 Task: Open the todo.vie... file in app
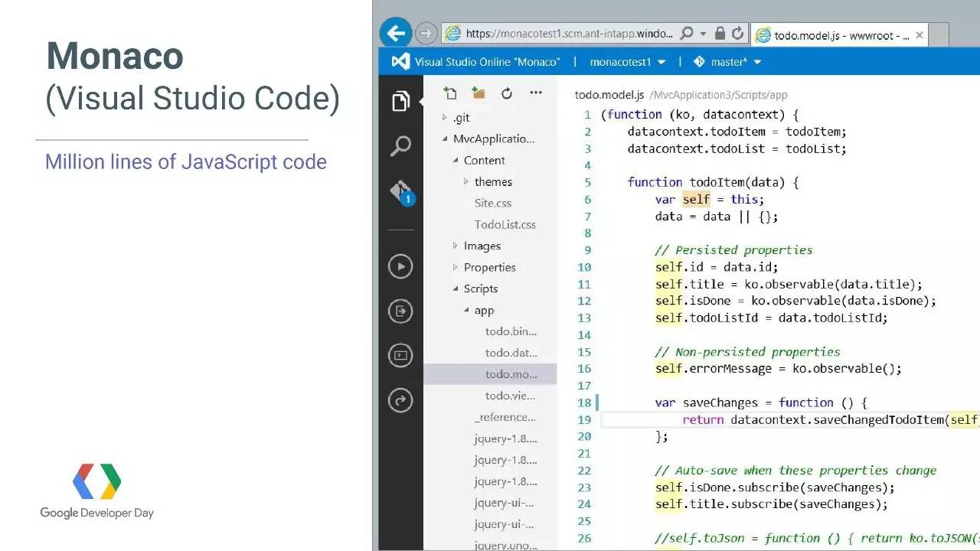(x=511, y=396)
